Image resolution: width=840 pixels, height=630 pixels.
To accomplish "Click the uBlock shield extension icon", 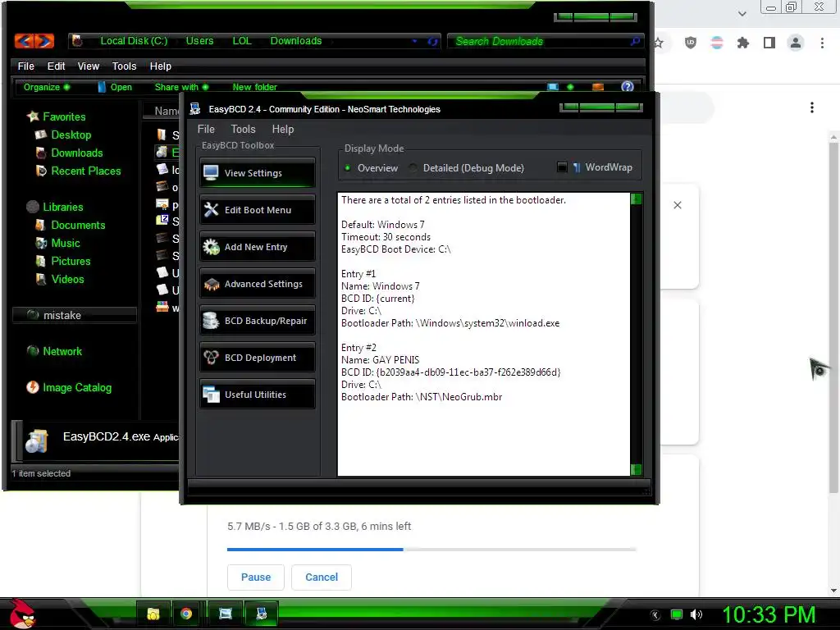I will 691,43.
